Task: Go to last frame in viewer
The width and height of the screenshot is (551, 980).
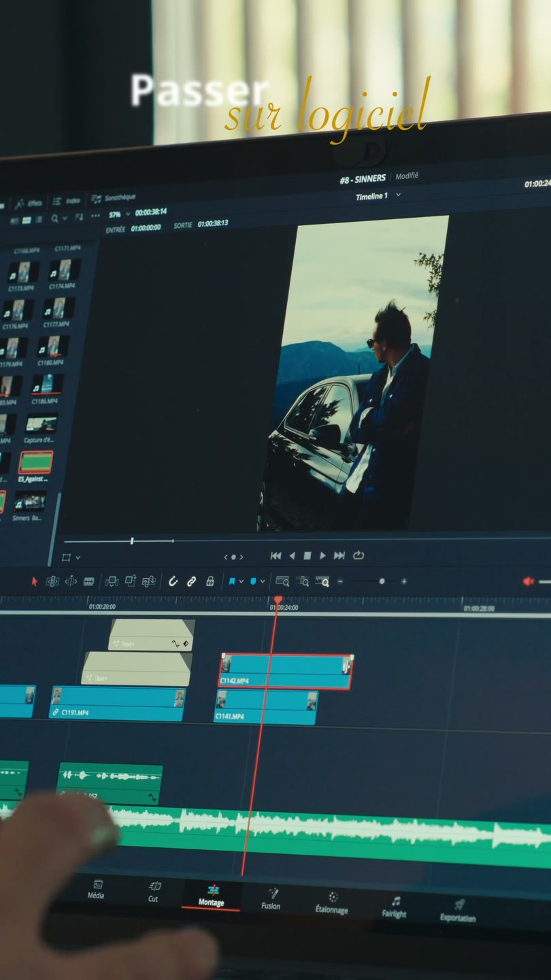Action: (339, 556)
